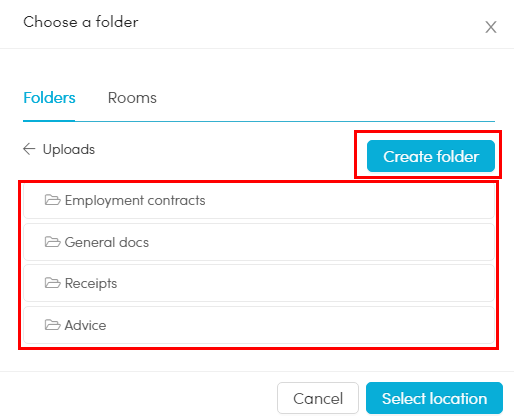The image size is (514, 420).
Task: Click the folder icon beside Advice
Action: coord(53,325)
